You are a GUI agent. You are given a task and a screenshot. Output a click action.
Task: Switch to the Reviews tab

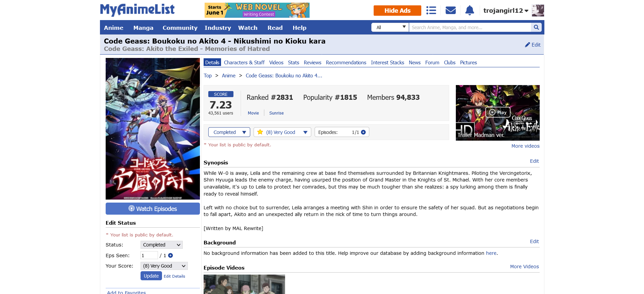tap(312, 63)
